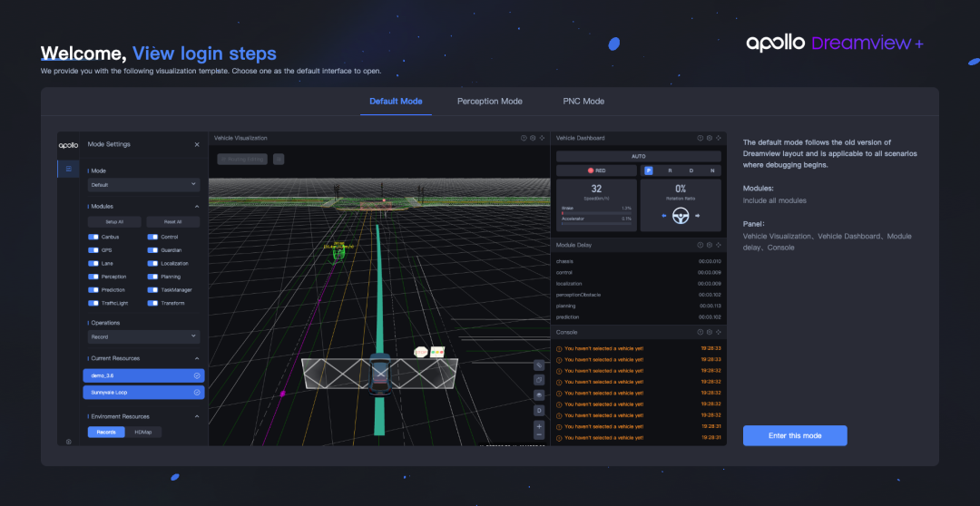
Task: Switch to the PNC Mode tab
Action: point(583,102)
